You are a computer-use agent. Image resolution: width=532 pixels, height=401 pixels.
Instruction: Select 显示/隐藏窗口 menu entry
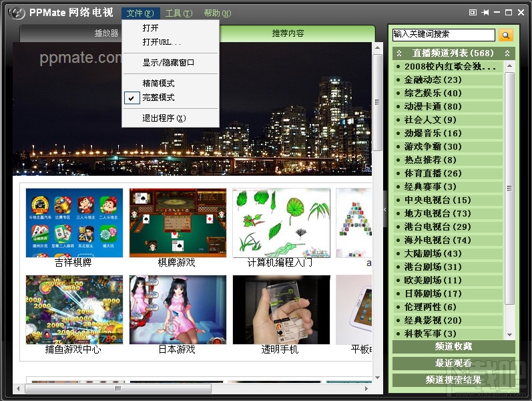click(x=170, y=63)
